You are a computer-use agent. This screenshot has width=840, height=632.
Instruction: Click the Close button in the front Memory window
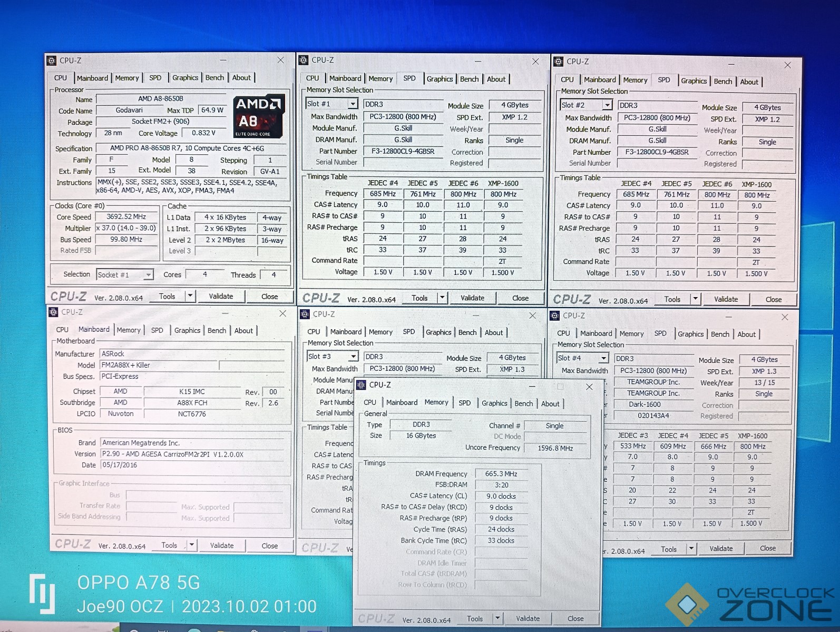click(x=575, y=618)
